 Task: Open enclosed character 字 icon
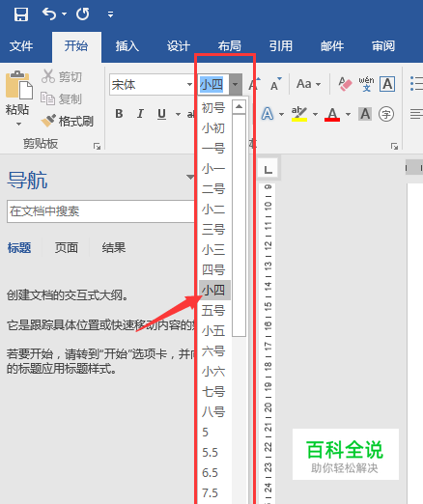tap(386, 114)
